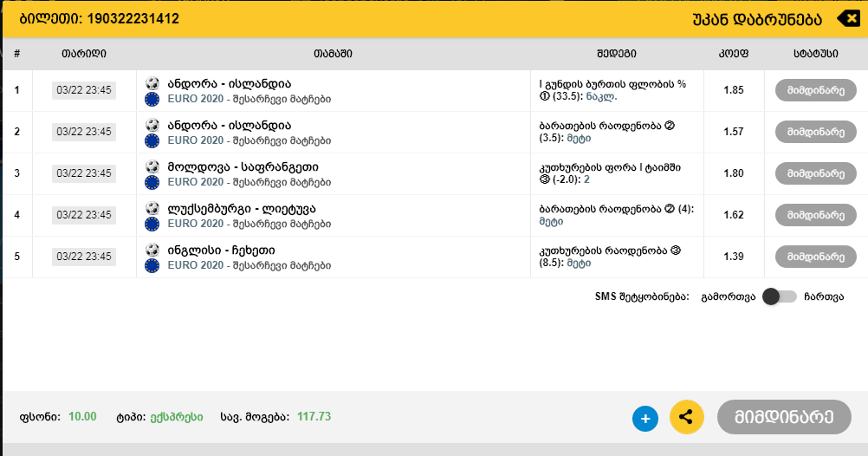Click EU flag icon for ლუქსემბურგი - ლიეტუვა
The width and height of the screenshot is (868, 456).
152,224
